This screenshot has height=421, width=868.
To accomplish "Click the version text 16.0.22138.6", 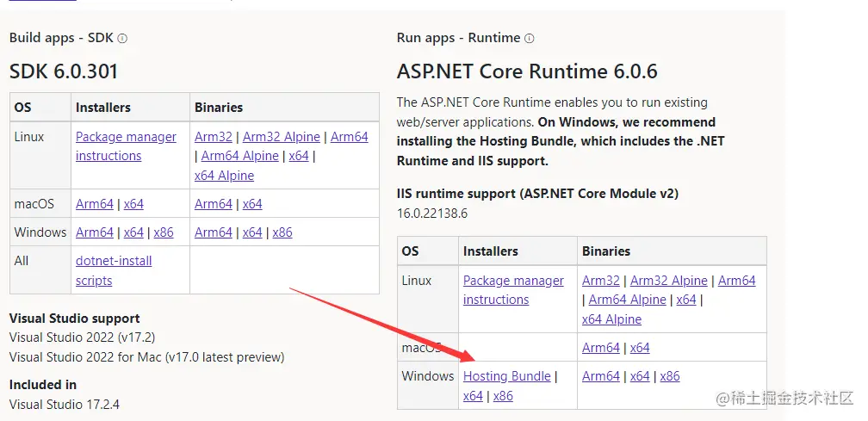I will pyautogui.click(x=431, y=214).
